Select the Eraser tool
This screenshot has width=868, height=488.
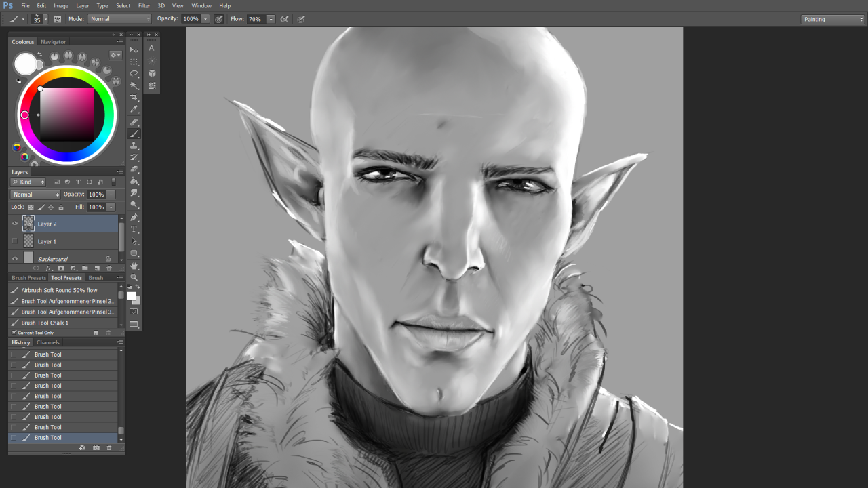coord(134,169)
